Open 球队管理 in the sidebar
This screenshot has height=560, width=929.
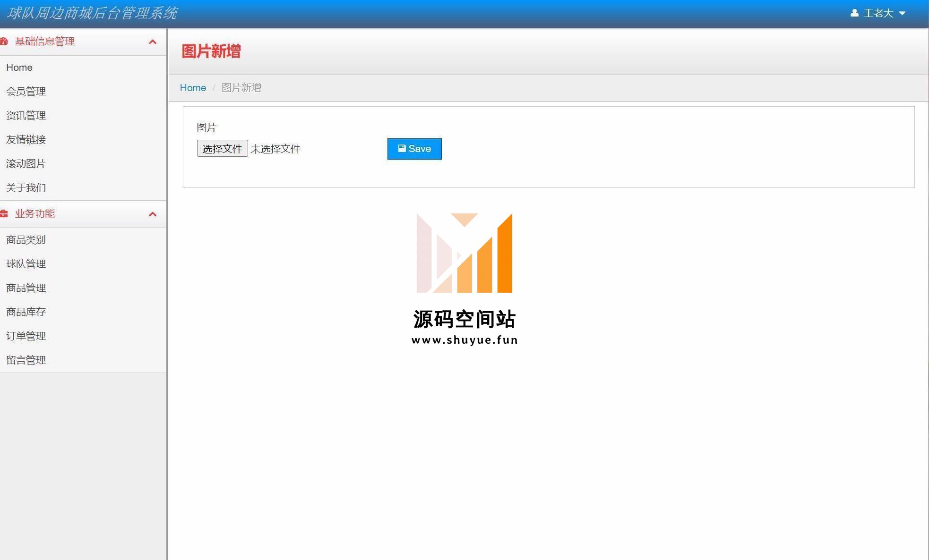(26, 264)
